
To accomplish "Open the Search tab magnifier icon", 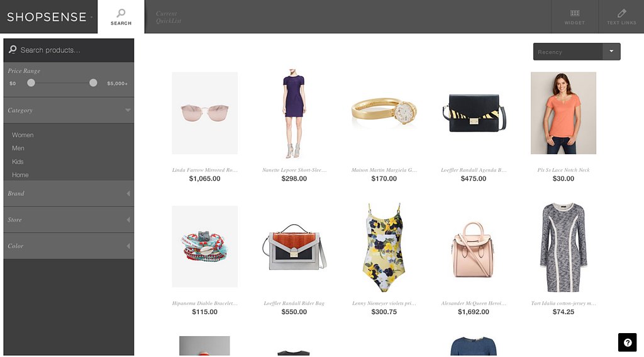I will tap(121, 13).
